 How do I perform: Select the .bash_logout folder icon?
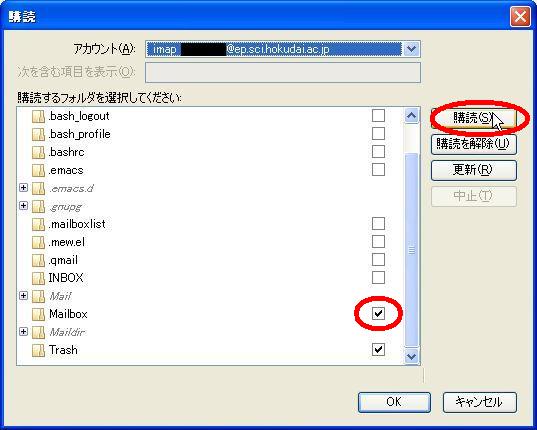tap(38, 116)
